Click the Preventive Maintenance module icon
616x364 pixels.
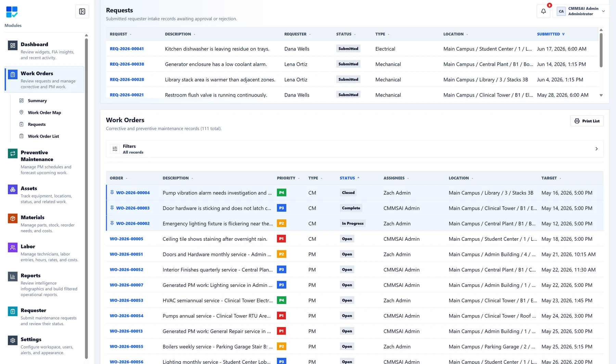(13, 153)
